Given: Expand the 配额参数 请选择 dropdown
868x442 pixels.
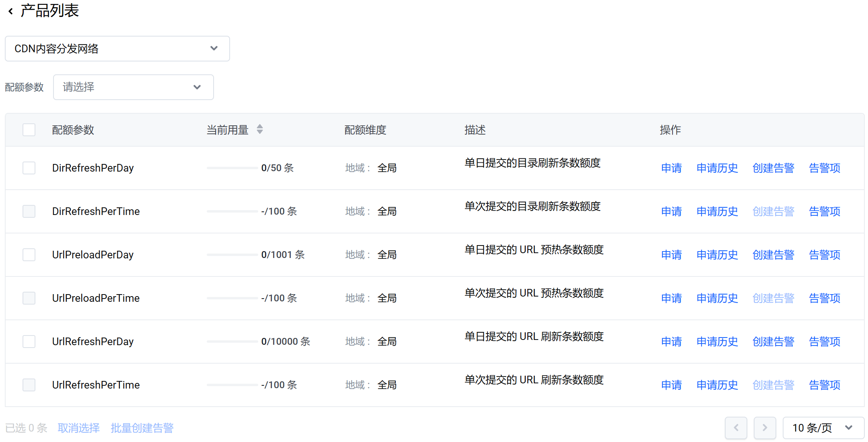Looking at the screenshot, I should coord(133,87).
